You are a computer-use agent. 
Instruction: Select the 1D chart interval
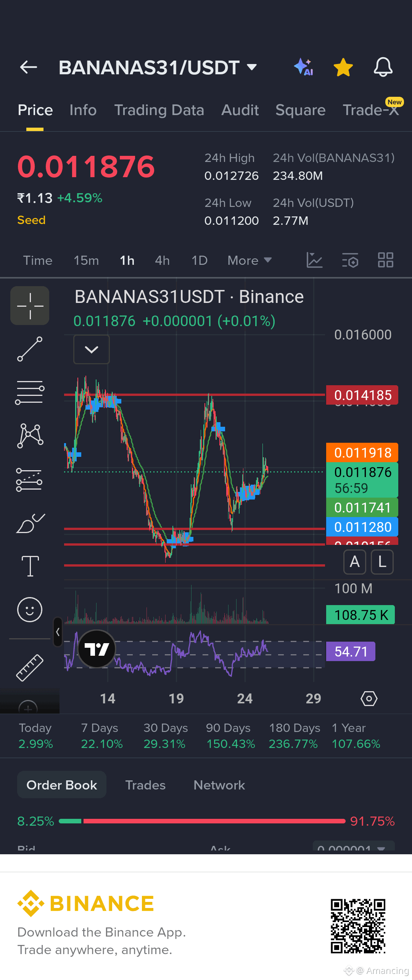200,261
